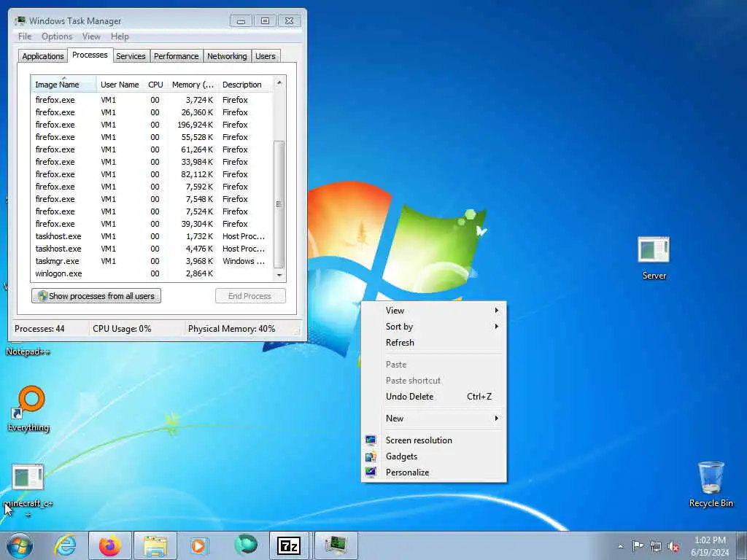Switch to Firefox in the taskbar
The height and width of the screenshot is (560, 747).
109,545
